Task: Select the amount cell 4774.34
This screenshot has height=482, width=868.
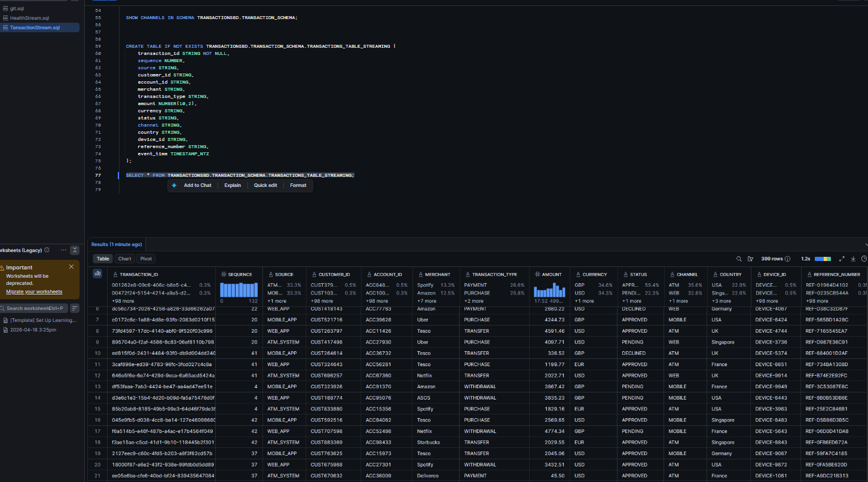Action: coord(552,431)
